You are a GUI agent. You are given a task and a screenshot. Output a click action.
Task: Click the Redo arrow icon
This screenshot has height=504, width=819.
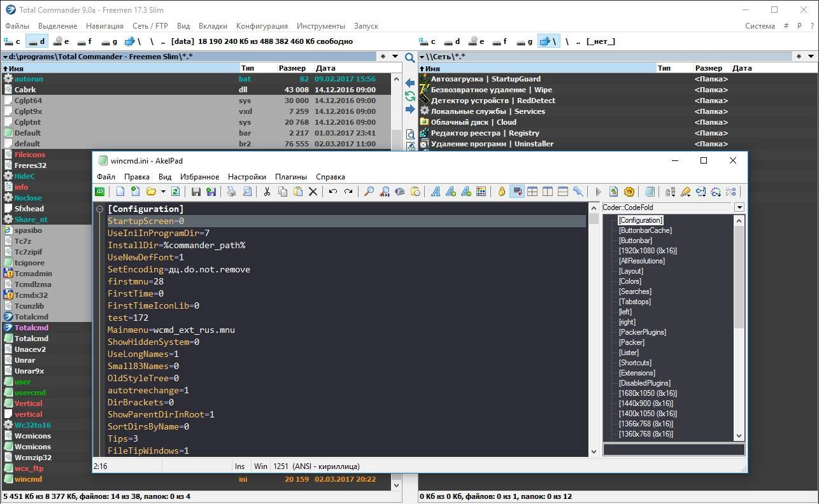pos(348,192)
